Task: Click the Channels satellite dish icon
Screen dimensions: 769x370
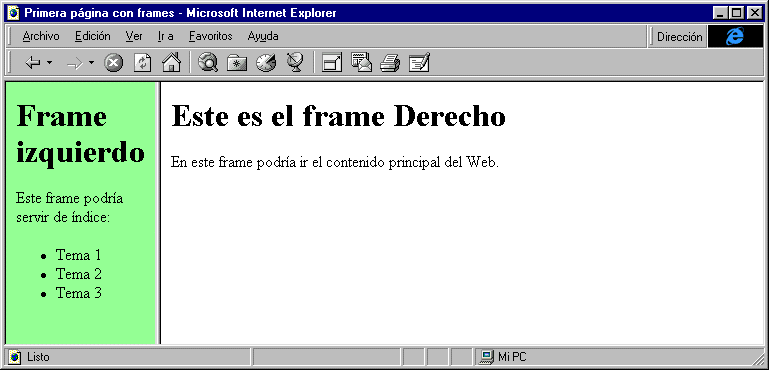Action: point(295,63)
